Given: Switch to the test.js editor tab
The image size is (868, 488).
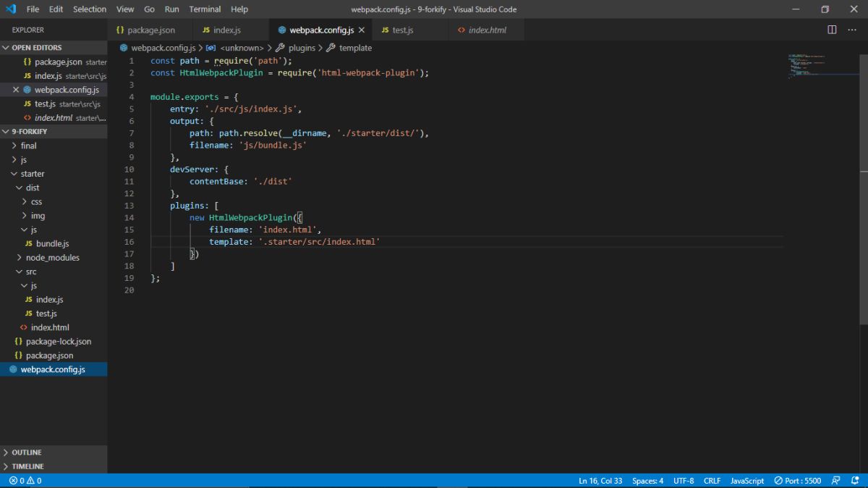Looking at the screenshot, I should point(411,30).
